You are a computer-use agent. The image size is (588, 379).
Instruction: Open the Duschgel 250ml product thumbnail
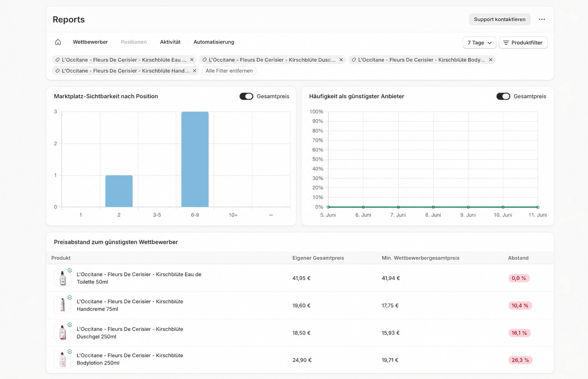point(62,333)
